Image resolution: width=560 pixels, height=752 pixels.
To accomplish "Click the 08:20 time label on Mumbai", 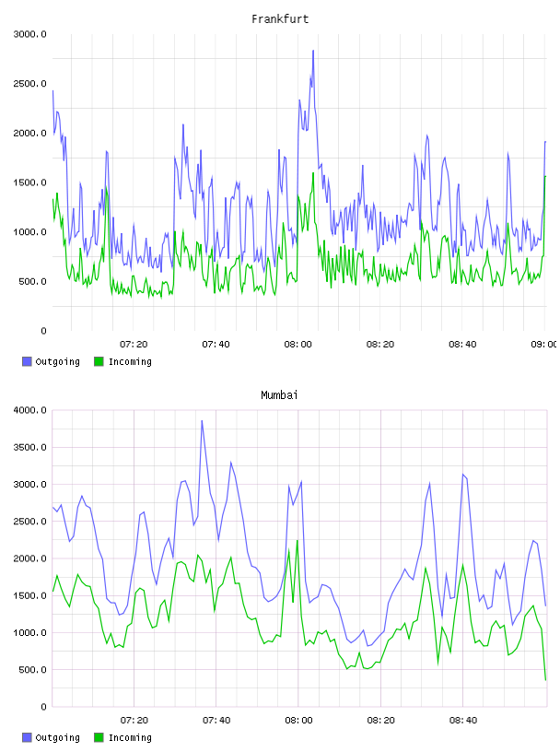I will [x=380, y=721].
